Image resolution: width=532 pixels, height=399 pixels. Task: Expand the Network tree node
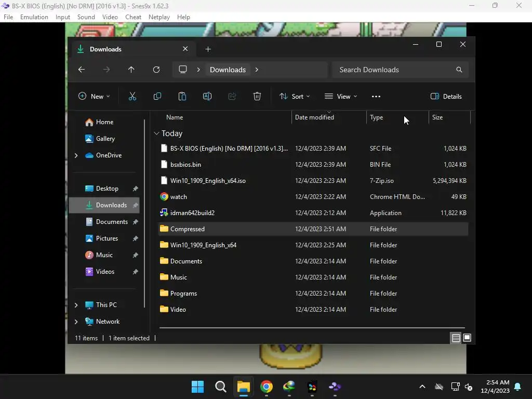(x=76, y=322)
